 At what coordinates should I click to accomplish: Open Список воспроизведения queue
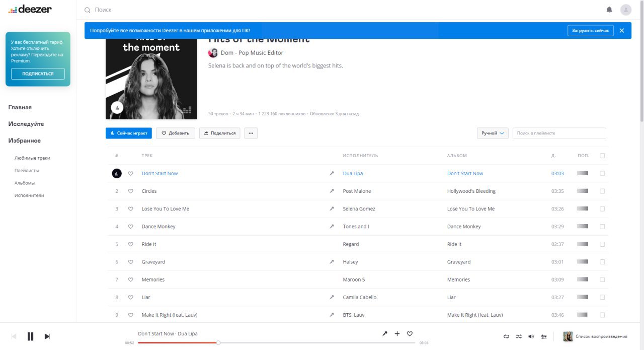coord(595,336)
